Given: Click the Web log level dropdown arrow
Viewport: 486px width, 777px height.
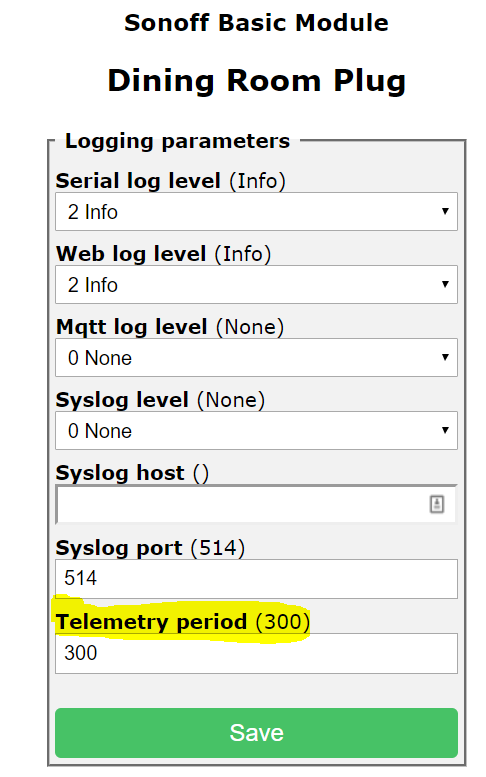Looking at the screenshot, I should (x=445, y=284).
